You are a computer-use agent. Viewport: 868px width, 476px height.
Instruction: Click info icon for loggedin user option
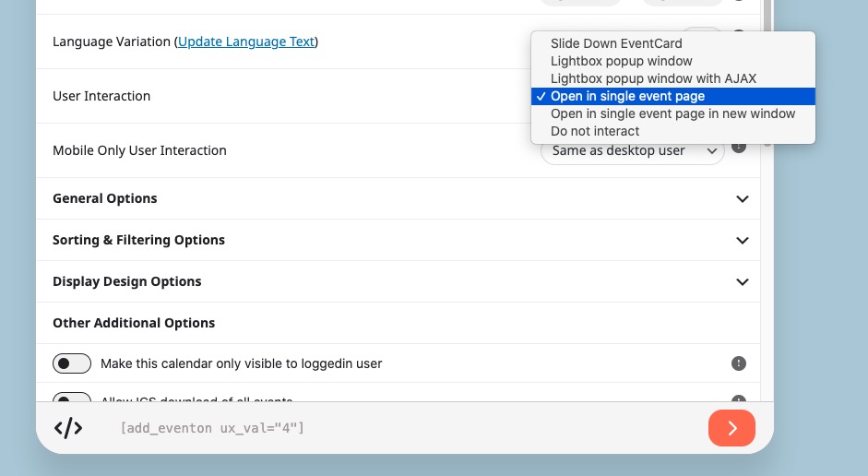click(x=739, y=363)
